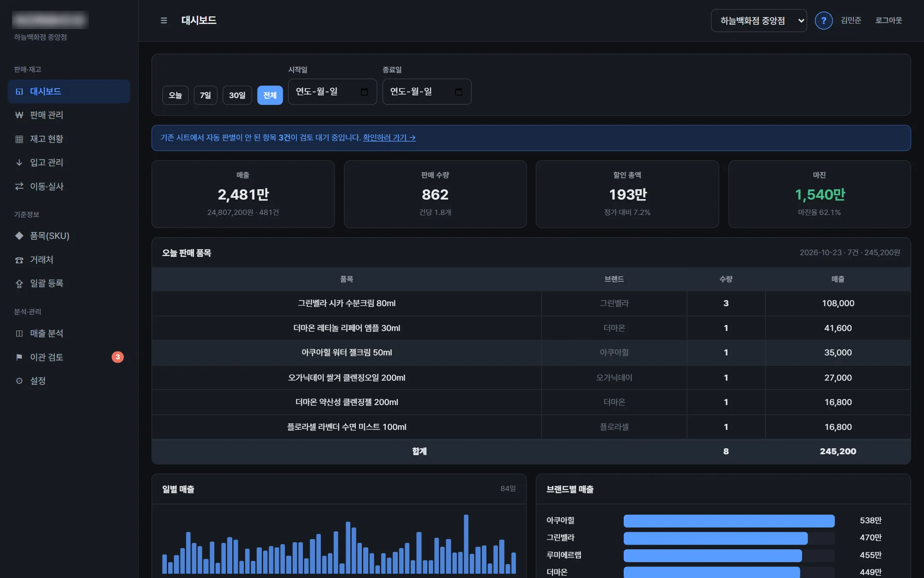The height and width of the screenshot is (578, 924).
Task: Expand the 하늘백화점 중앙점 store dropdown
Action: pos(759,21)
